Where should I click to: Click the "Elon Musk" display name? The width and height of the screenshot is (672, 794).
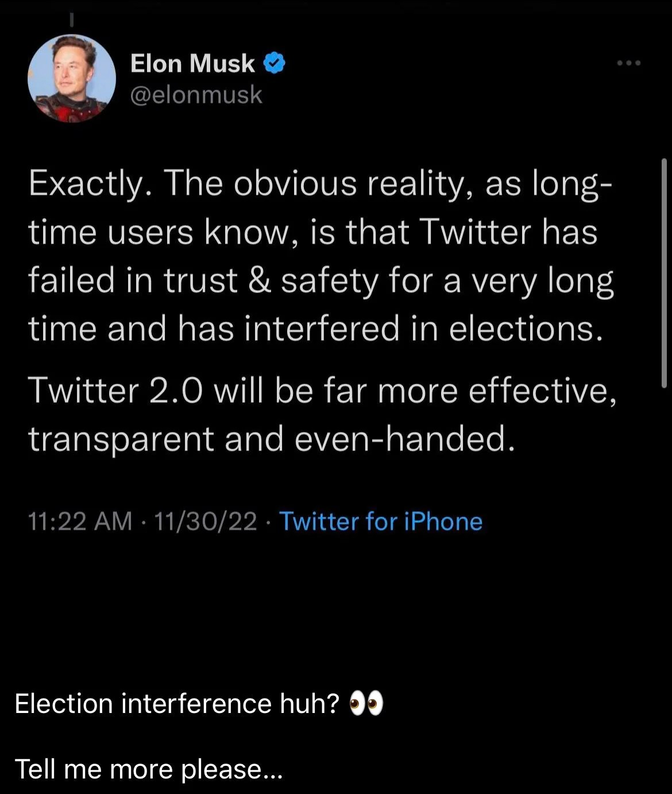click(x=192, y=63)
